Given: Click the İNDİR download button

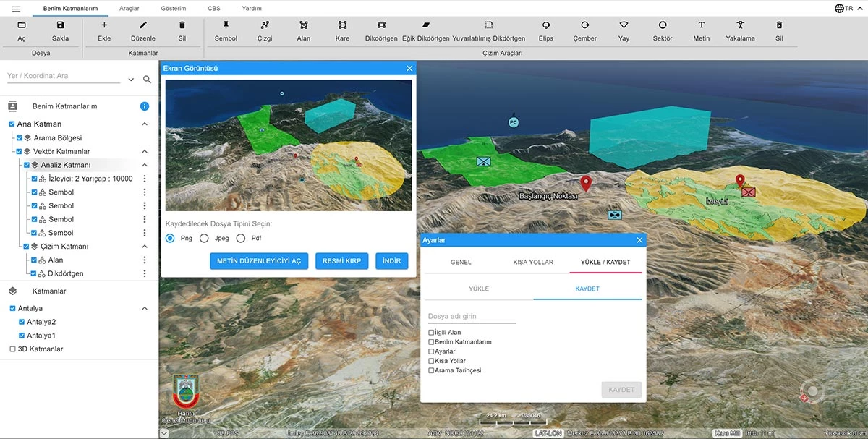Looking at the screenshot, I should pyautogui.click(x=391, y=261).
